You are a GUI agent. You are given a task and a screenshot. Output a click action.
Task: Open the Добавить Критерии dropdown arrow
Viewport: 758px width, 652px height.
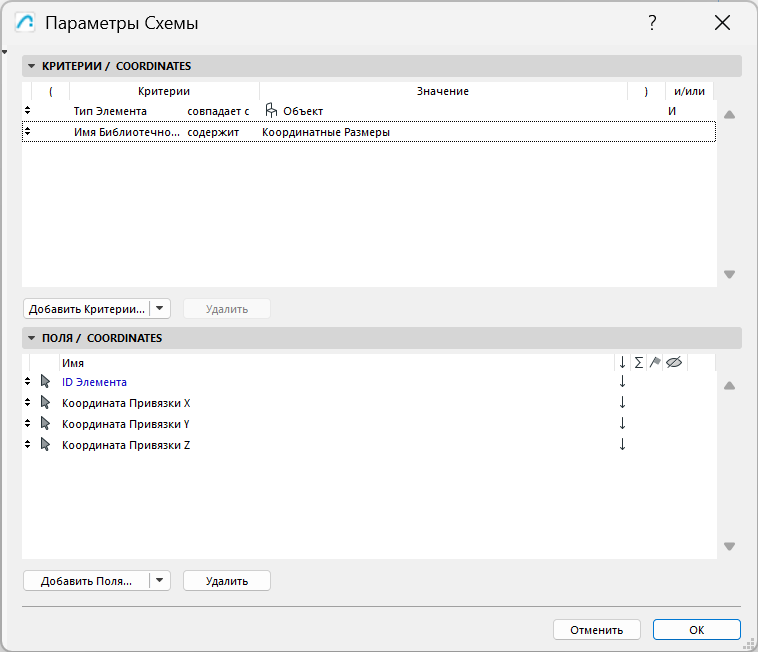click(x=161, y=309)
